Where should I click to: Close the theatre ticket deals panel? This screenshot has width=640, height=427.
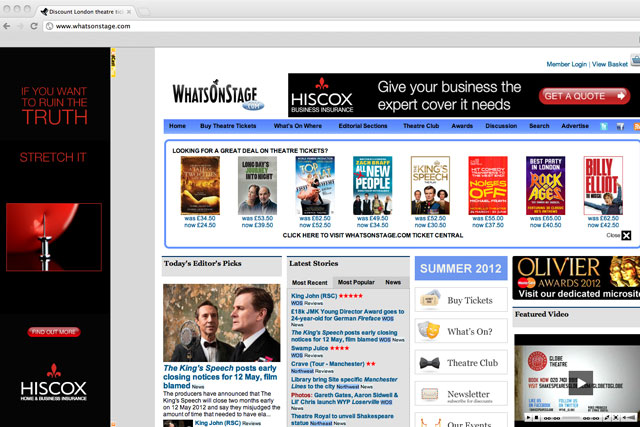[x=626, y=235]
